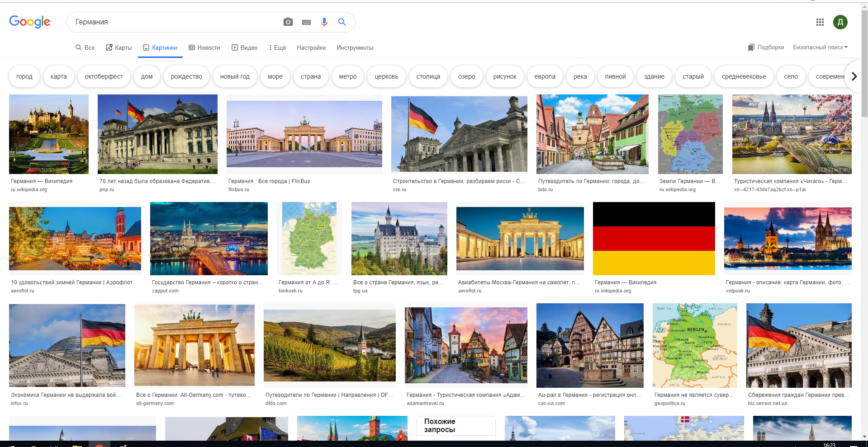Select the дом filter chip

click(147, 76)
